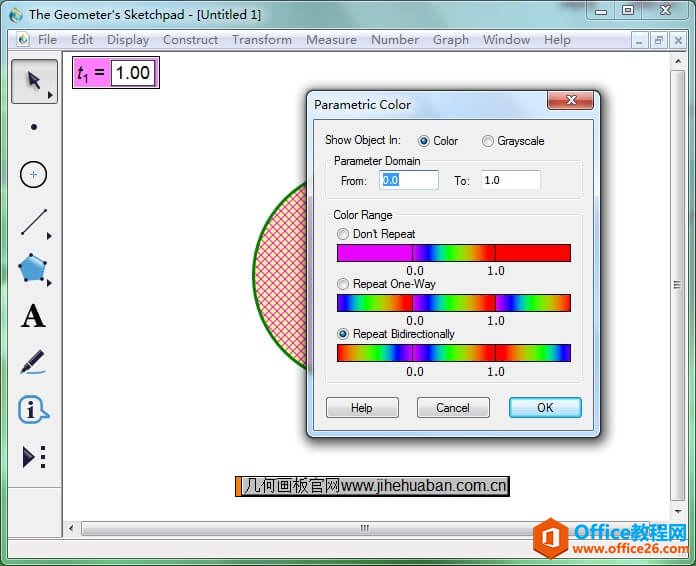Click the vertical scrollbar up arrow
The width and height of the screenshot is (696, 566).
tap(678, 61)
